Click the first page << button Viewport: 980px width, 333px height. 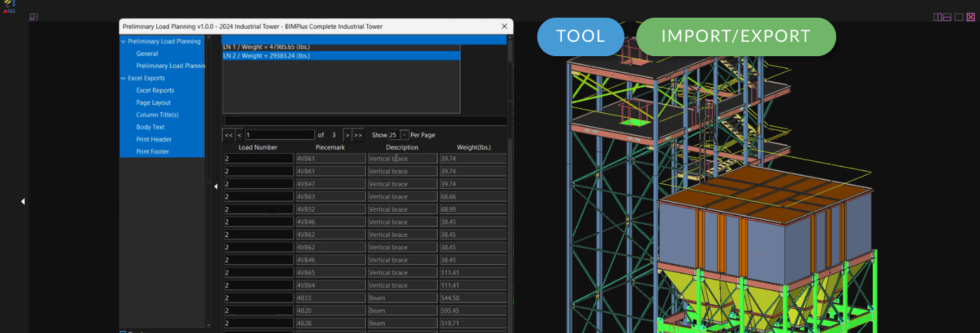[229, 135]
